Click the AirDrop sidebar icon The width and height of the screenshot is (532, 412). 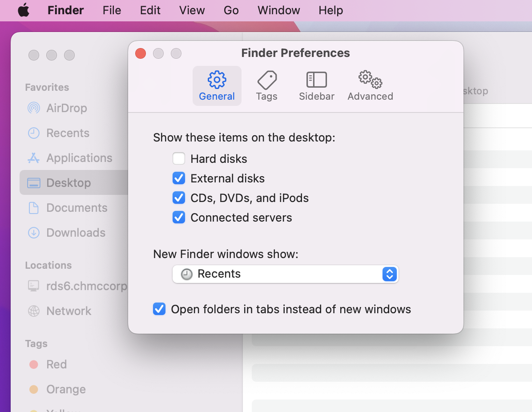click(34, 108)
